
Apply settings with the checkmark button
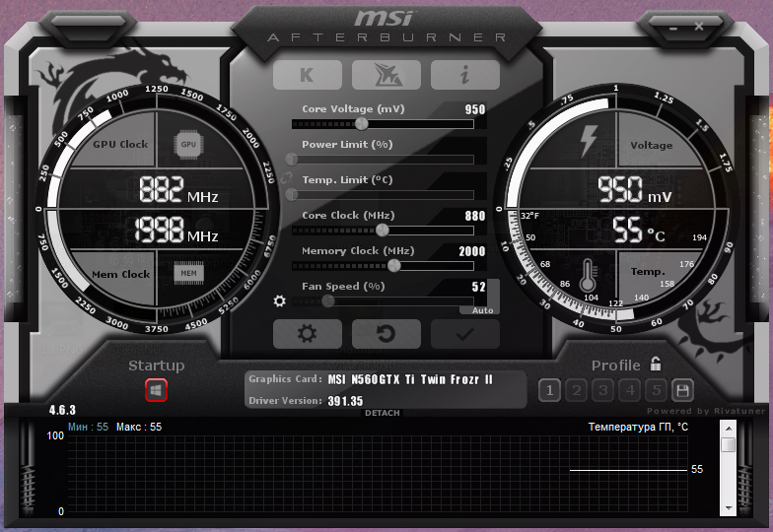coord(465,333)
